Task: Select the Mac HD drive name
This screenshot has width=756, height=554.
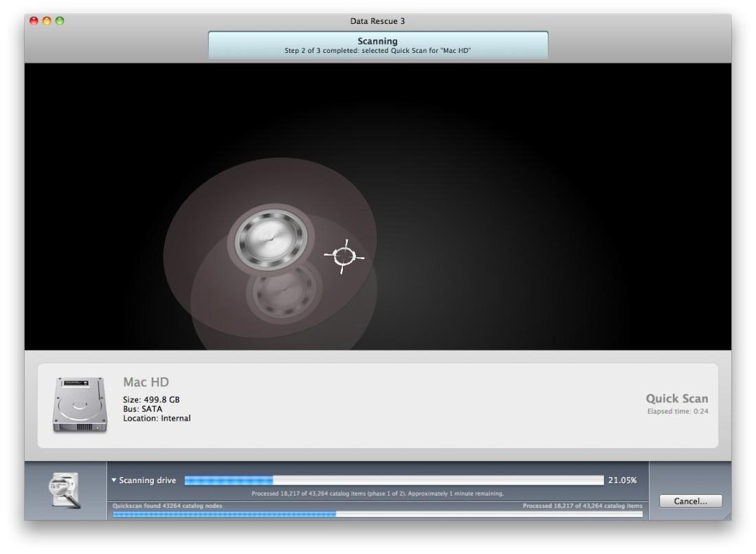Action: tap(146, 382)
